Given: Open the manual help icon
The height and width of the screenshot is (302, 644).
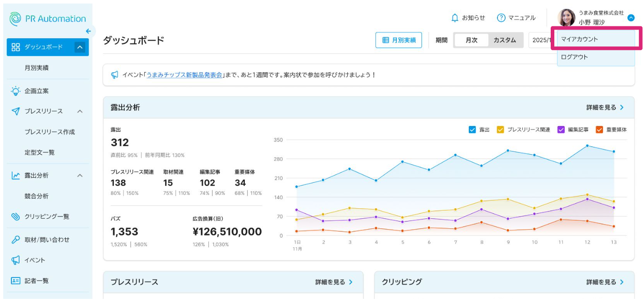Looking at the screenshot, I should pos(501,18).
